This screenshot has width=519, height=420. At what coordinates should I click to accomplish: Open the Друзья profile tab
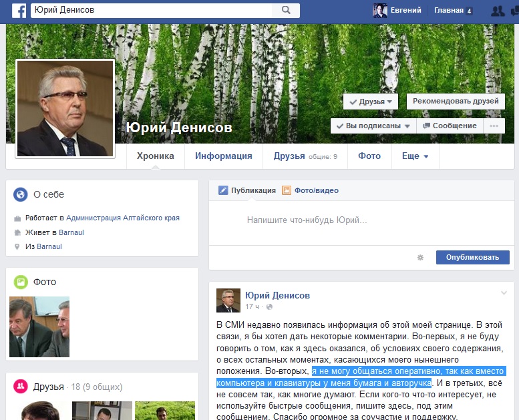point(289,156)
